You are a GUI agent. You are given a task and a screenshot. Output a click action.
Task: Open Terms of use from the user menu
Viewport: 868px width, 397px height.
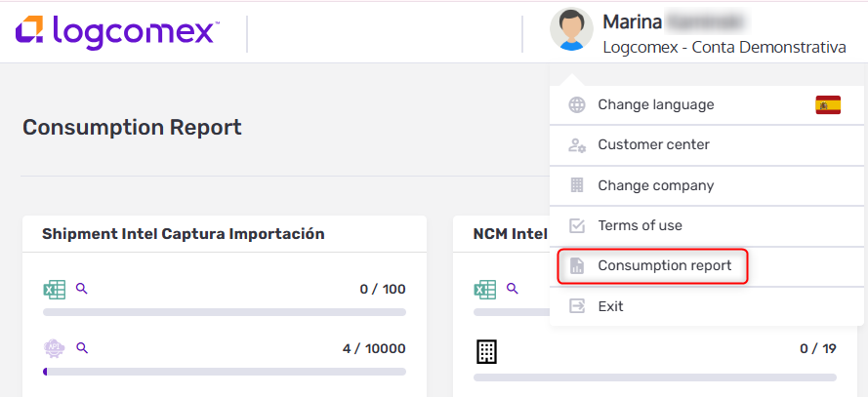point(640,225)
